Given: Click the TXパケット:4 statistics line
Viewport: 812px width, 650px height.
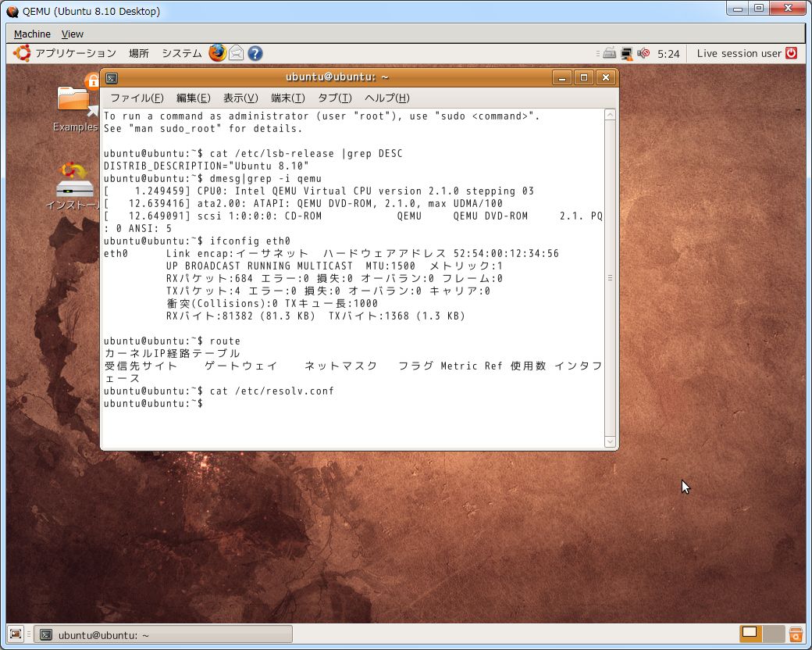Looking at the screenshot, I should point(329,291).
